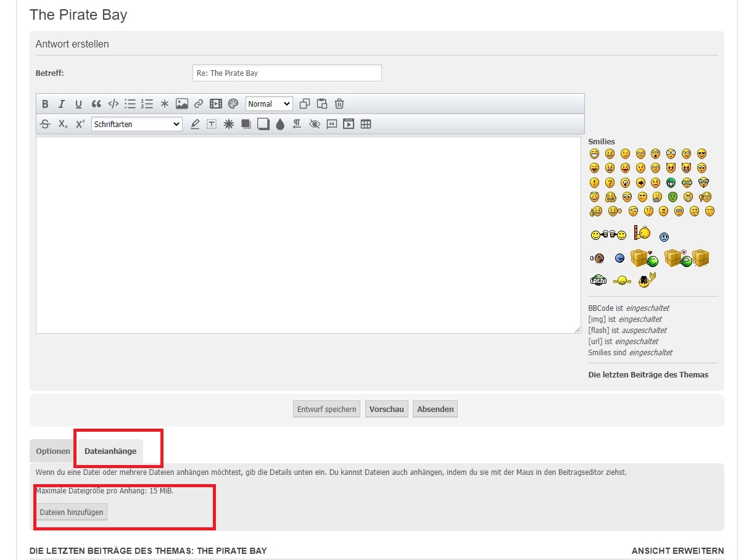Toggle superscript formatting
The height and width of the screenshot is (560, 749).
click(80, 124)
